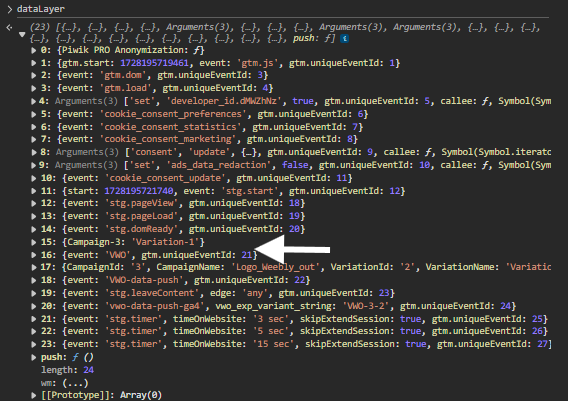This screenshot has height=401, width=568.
Task: Click the VariationId '2' value
Action: (408, 267)
